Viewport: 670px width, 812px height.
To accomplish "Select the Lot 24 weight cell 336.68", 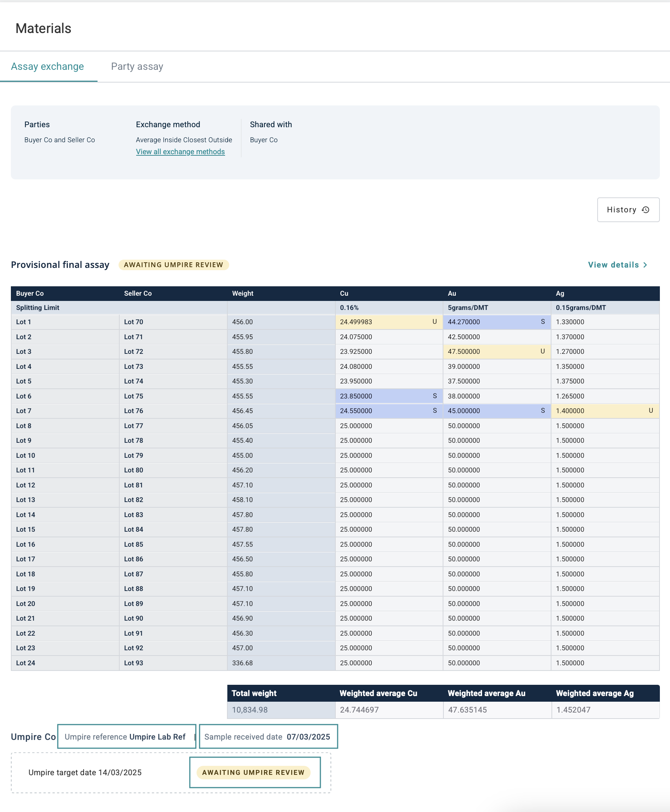I will pyautogui.click(x=242, y=663).
